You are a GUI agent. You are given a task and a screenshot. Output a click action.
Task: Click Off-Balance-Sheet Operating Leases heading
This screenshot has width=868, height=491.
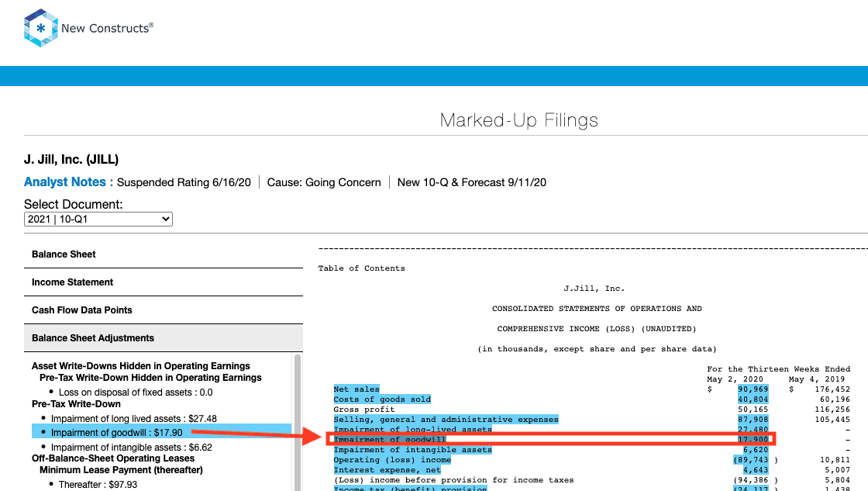click(x=113, y=458)
